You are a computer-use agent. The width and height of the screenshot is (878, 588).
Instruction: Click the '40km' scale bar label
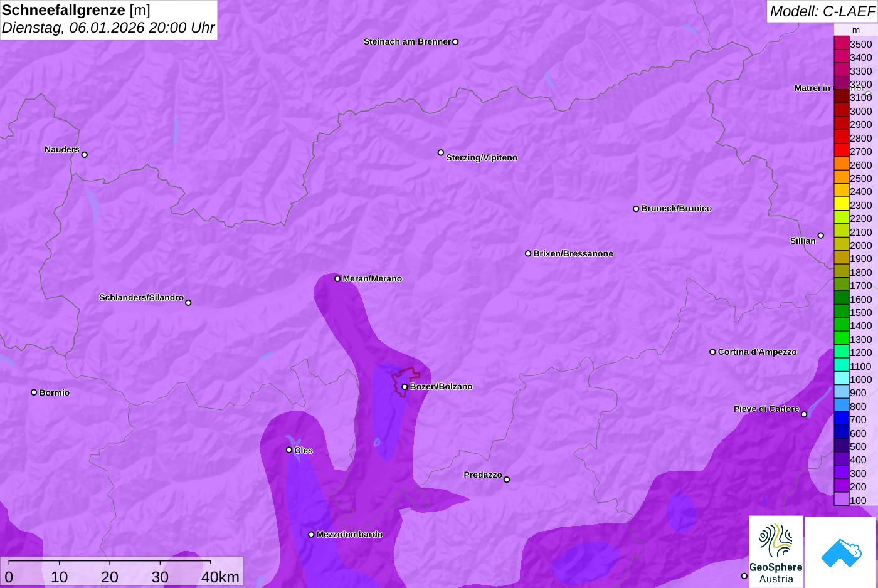[x=220, y=577]
